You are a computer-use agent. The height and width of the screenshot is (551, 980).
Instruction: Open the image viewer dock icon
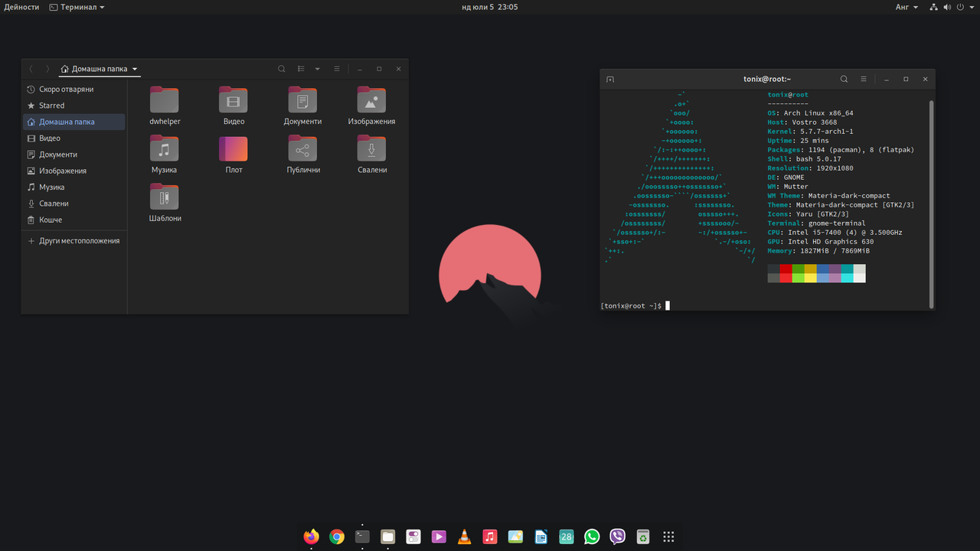pos(515,536)
